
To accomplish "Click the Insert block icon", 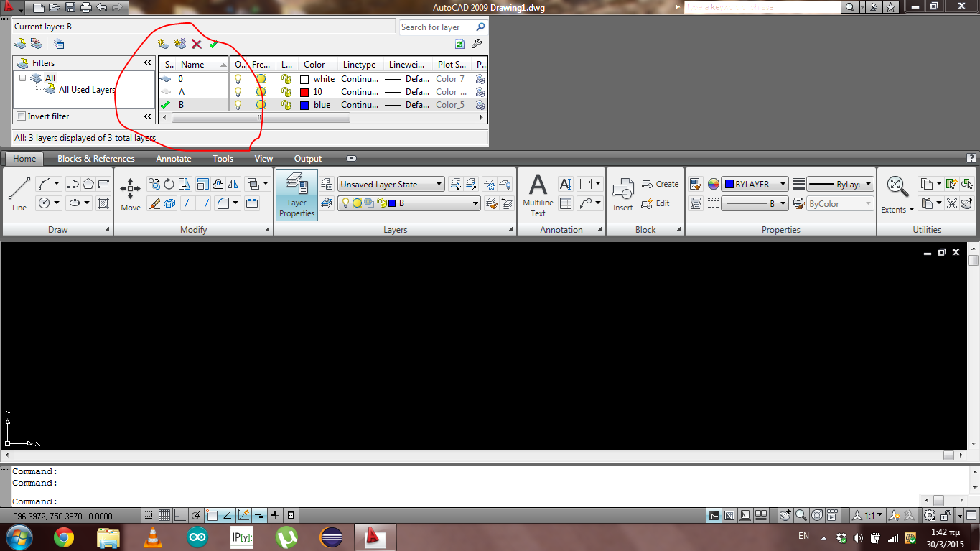I will (622, 195).
